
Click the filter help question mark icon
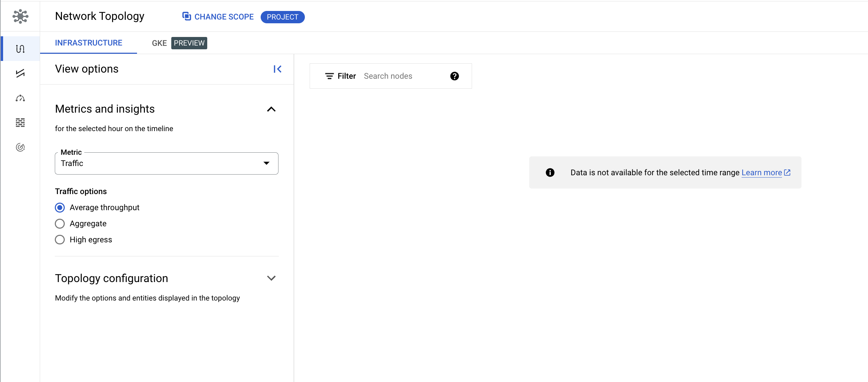pos(454,76)
